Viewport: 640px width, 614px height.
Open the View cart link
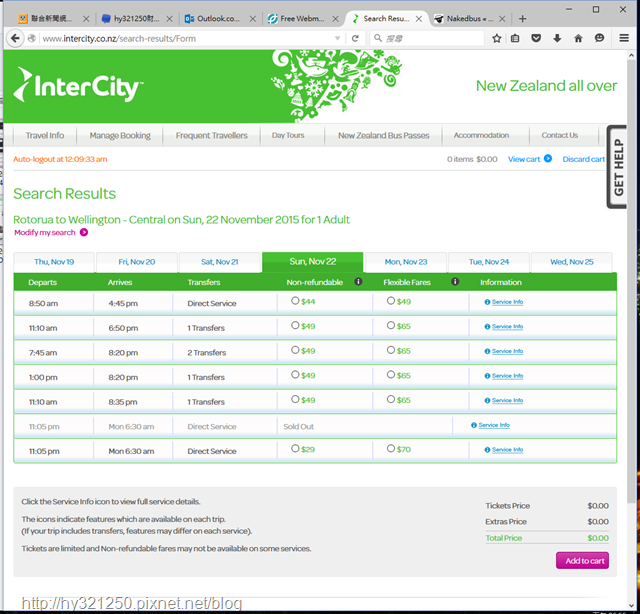tap(524, 159)
